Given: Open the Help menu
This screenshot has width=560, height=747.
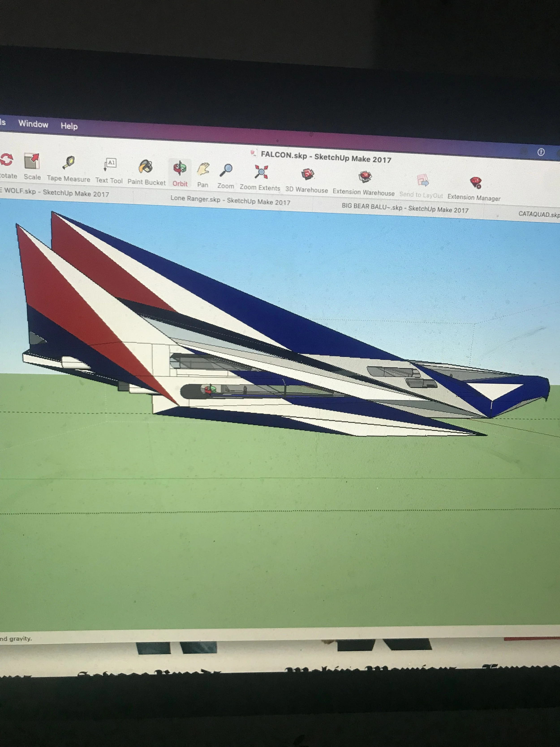Looking at the screenshot, I should (69, 126).
